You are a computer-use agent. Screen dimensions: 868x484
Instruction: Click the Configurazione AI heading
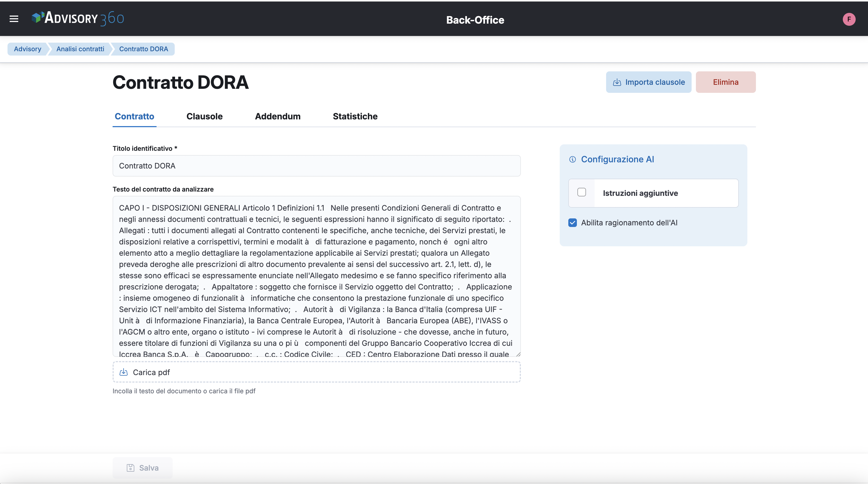[x=617, y=159]
